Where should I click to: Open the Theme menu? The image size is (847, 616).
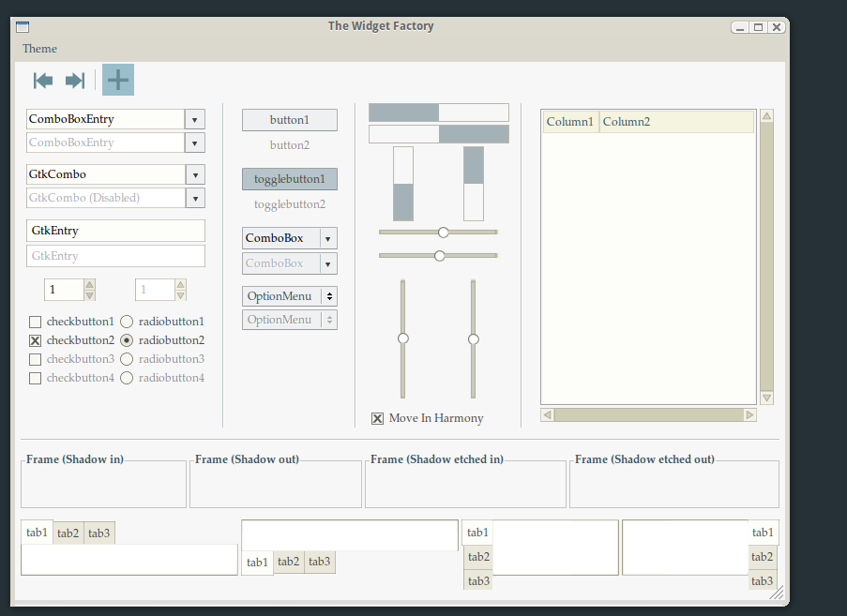pyautogui.click(x=39, y=49)
